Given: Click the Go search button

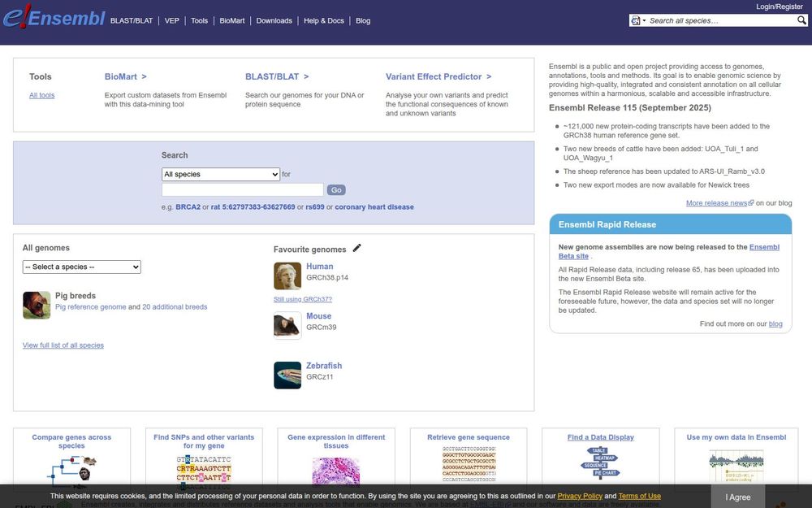Looking at the screenshot, I should (x=336, y=190).
